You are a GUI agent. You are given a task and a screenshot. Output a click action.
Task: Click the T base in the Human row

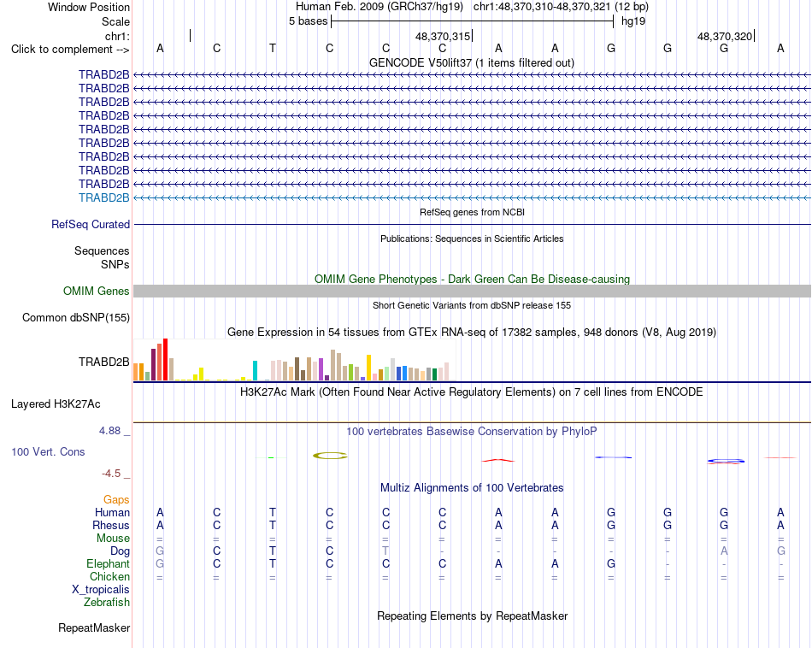273,512
